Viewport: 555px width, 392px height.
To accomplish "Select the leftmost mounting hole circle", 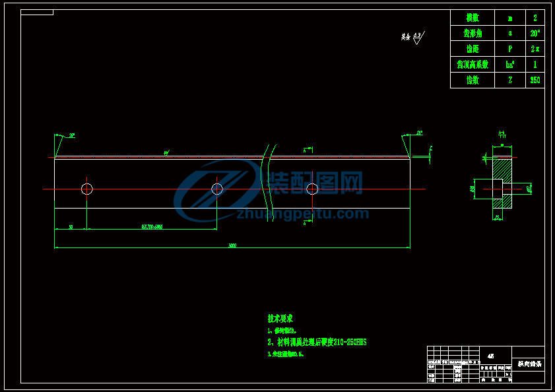I will pos(86,189).
